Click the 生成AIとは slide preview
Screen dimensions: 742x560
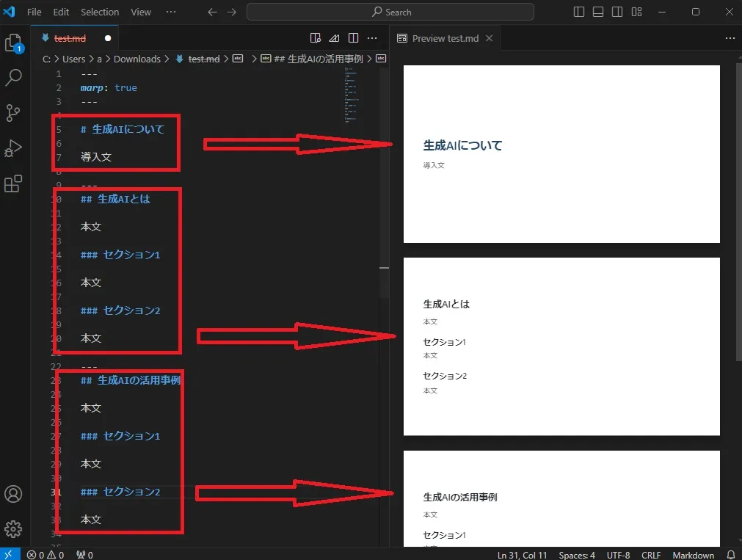coord(561,346)
